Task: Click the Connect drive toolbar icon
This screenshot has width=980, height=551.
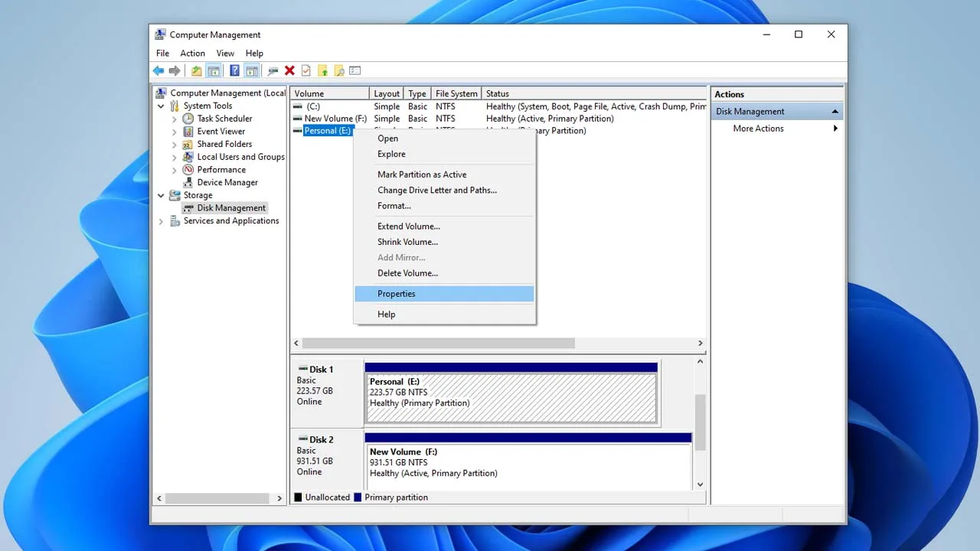Action: [273, 70]
